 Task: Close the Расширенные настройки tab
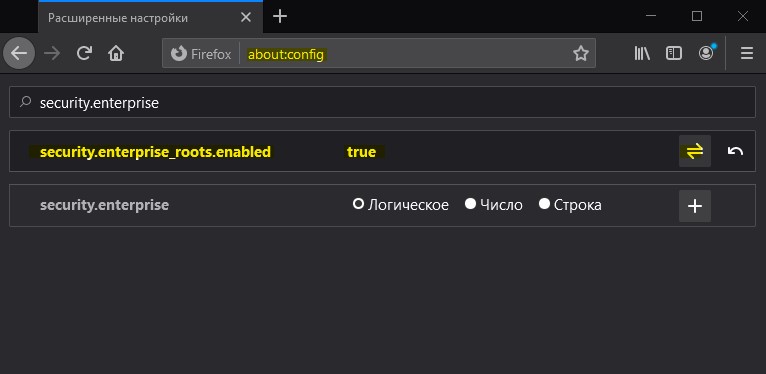pyautogui.click(x=246, y=18)
